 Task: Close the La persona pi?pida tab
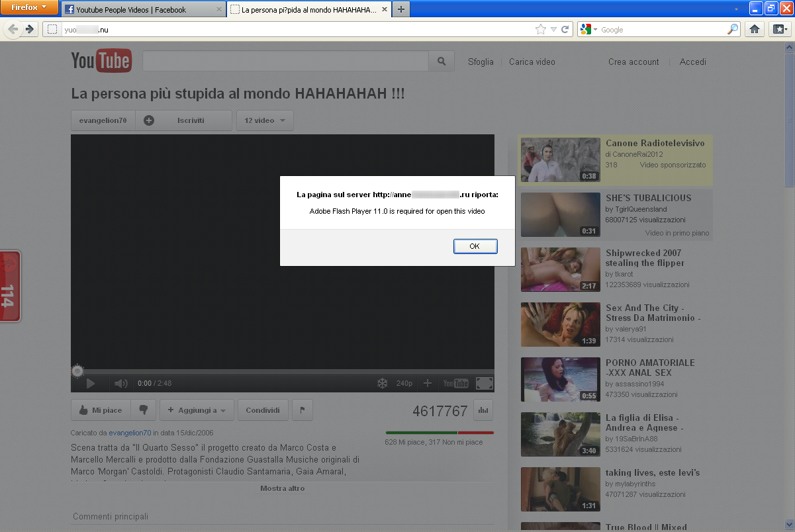click(x=383, y=10)
